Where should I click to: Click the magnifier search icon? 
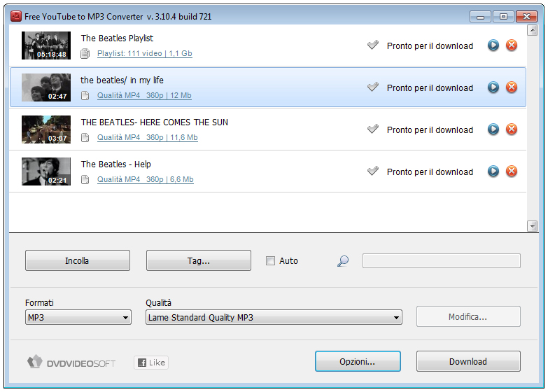(343, 261)
